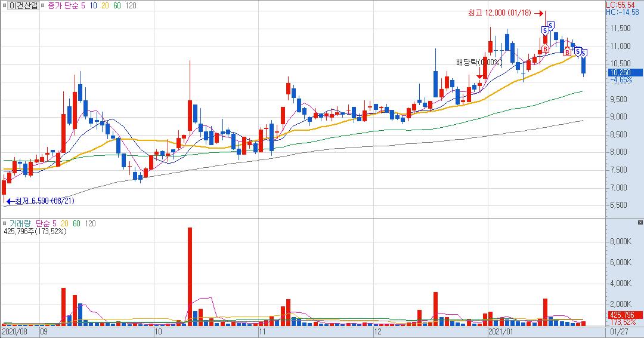The height and width of the screenshot is (338, 644).
Task: Click the 8,500 price axis label
Action: coord(619,134)
